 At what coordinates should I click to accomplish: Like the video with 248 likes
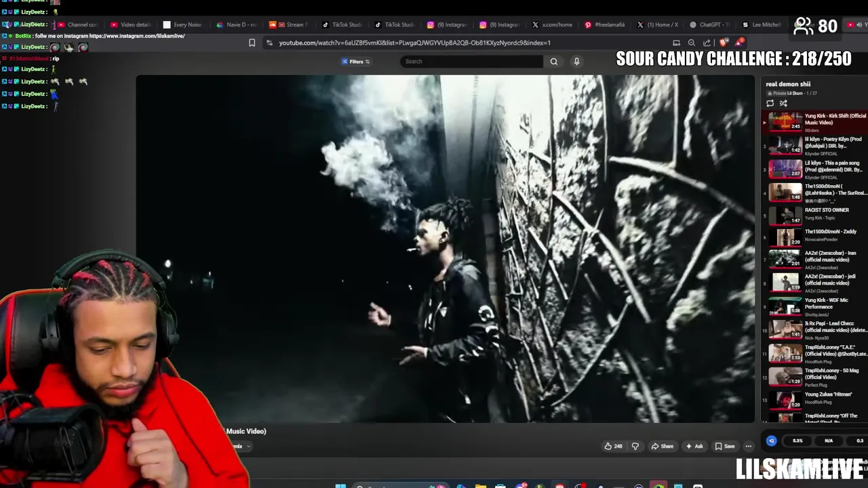tap(613, 446)
